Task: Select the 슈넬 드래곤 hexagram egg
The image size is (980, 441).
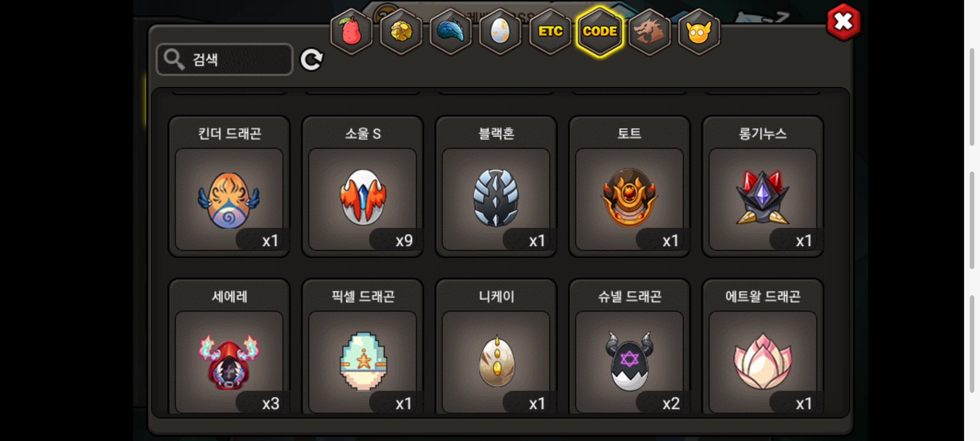Action: coord(629,347)
